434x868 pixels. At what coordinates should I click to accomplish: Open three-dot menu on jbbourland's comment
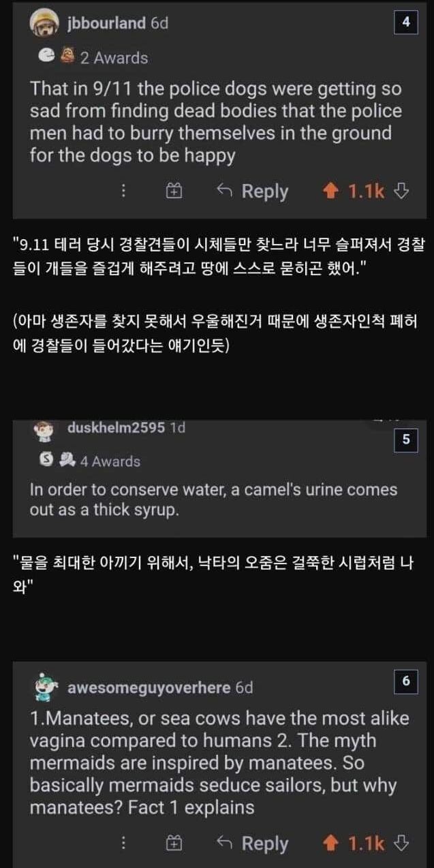123,191
